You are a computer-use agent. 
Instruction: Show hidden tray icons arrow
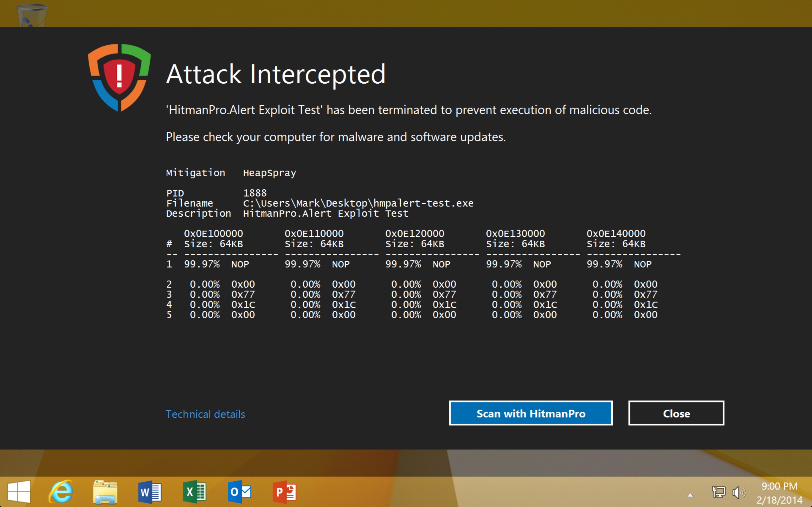(x=690, y=495)
